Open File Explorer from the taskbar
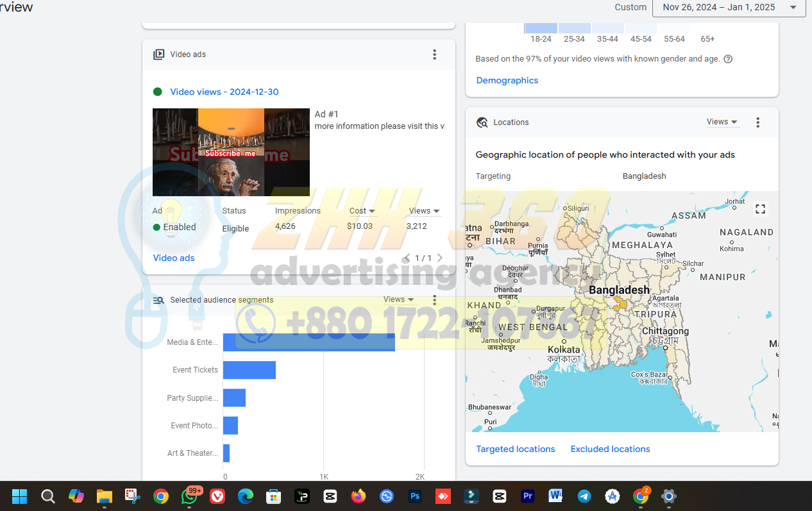 105,496
